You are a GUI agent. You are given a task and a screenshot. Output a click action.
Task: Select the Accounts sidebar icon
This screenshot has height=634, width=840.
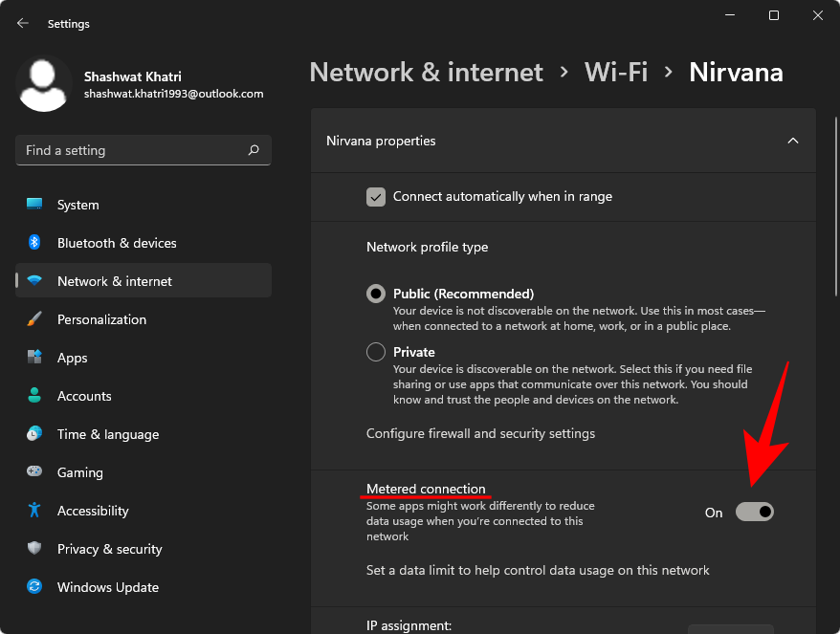click(34, 396)
